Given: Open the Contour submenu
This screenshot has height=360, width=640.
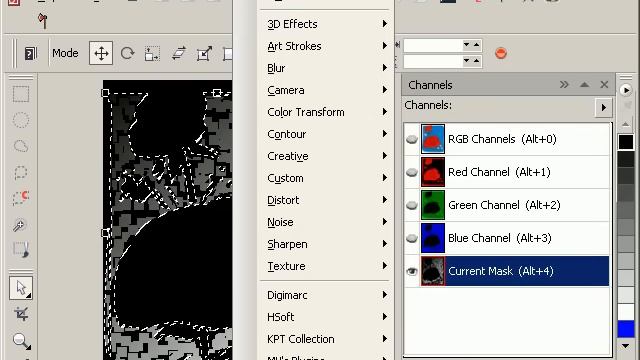Looking at the screenshot, I should point(326,134).
